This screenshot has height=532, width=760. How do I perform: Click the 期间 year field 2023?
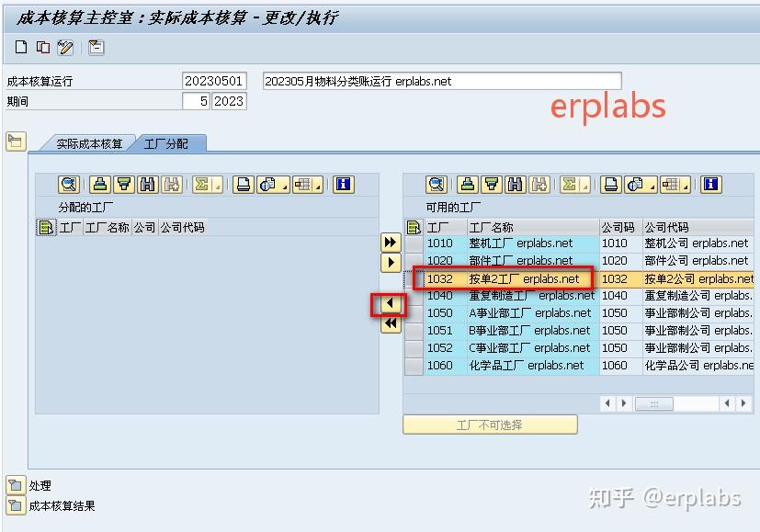pyautogui.click(x=229, y=101)
